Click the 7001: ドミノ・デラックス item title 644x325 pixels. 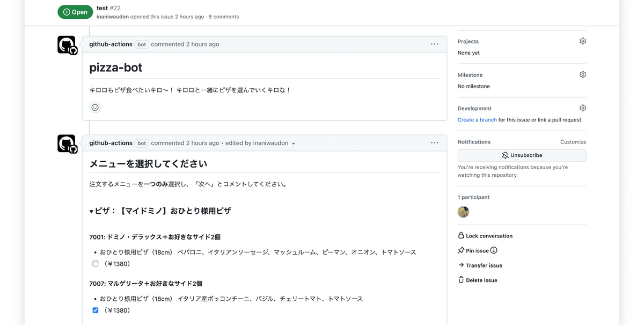[x=155, y=237]
